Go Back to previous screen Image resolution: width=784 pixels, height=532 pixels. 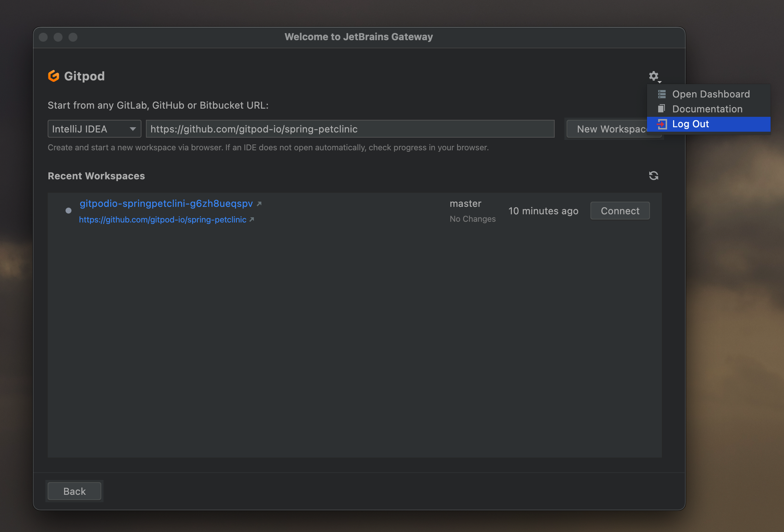point(74,491)
